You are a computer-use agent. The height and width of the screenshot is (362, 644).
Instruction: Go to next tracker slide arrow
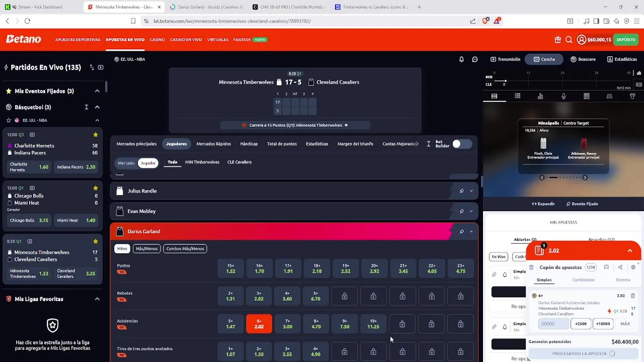585,177
